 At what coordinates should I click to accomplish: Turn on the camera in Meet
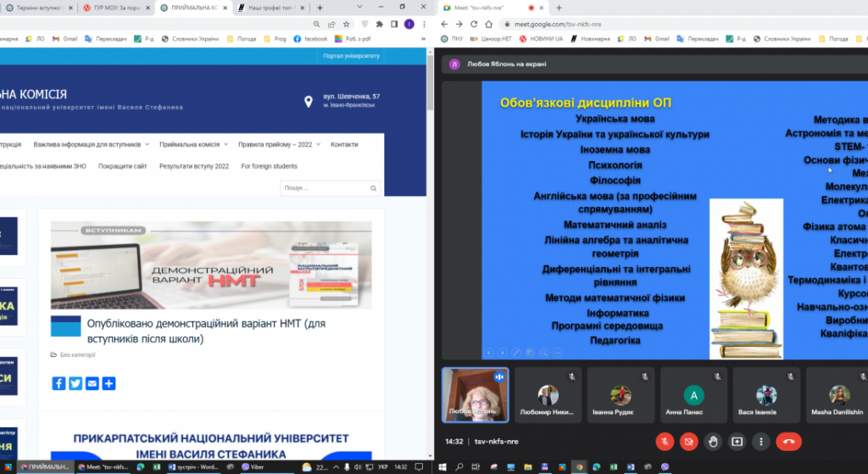(x=688, y=441)
